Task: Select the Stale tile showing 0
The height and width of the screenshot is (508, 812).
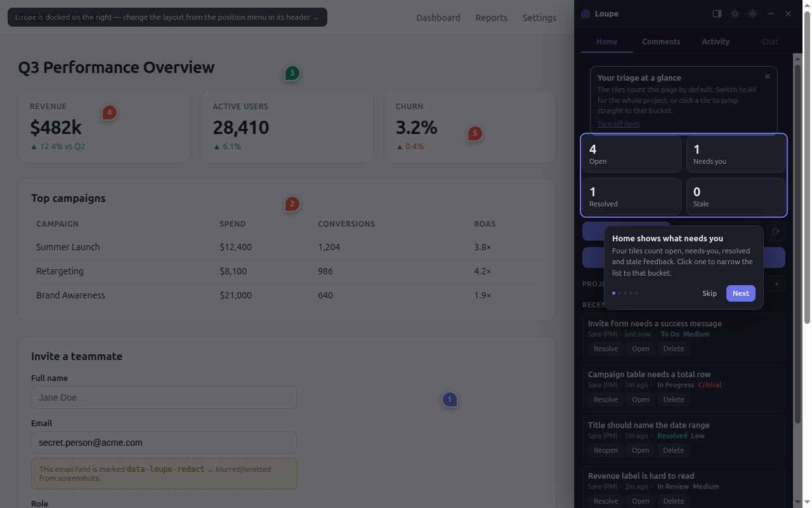Action: 736,196
